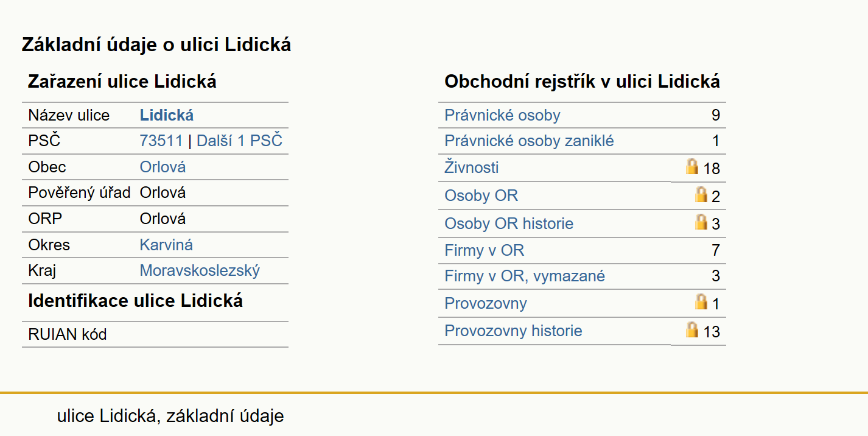868x436 pixels.
Task: Open postal code 73511 link
Action: tap(161, 141)
